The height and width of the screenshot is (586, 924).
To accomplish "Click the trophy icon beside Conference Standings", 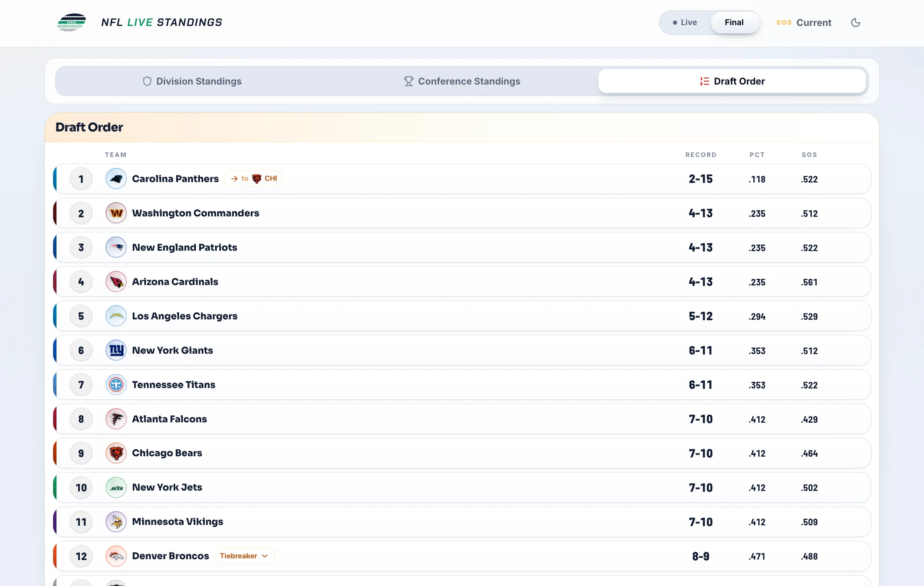I will click(x=408, y=81).
